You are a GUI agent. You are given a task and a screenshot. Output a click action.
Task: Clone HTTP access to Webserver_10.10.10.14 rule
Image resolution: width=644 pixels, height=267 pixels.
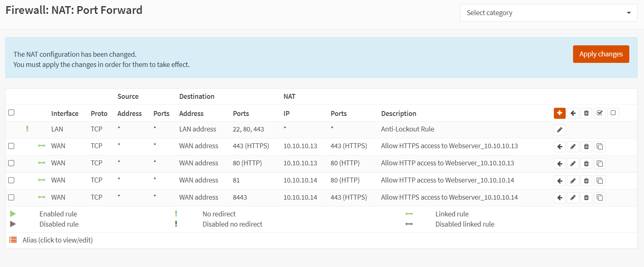[x=600, y=181]
